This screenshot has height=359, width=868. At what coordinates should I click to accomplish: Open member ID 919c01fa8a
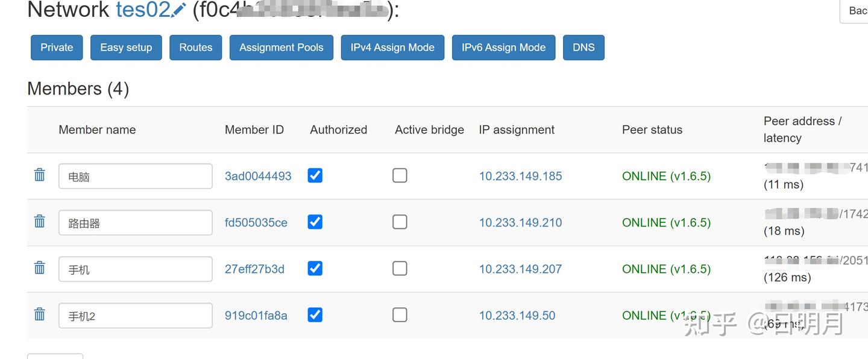(256, 315)
